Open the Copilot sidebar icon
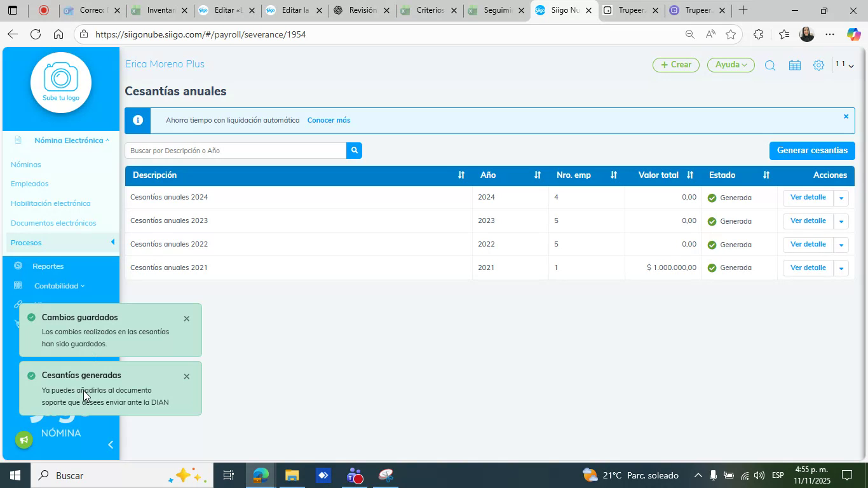This screenshot has height=488, width=868. [853, 34]
